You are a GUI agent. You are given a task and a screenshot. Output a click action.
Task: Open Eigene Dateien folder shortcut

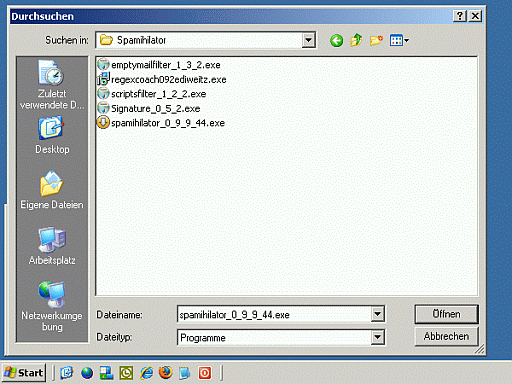point(52,190)
